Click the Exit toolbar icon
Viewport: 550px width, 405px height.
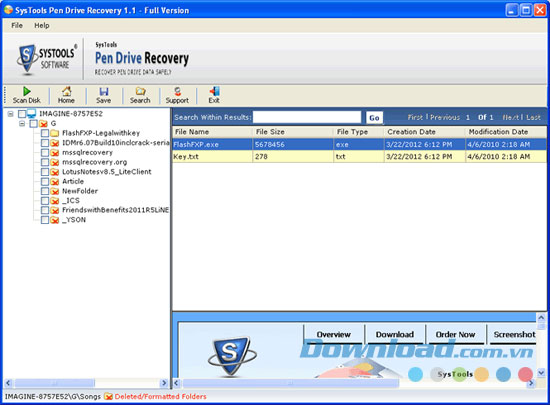click(x=214, y=92)
